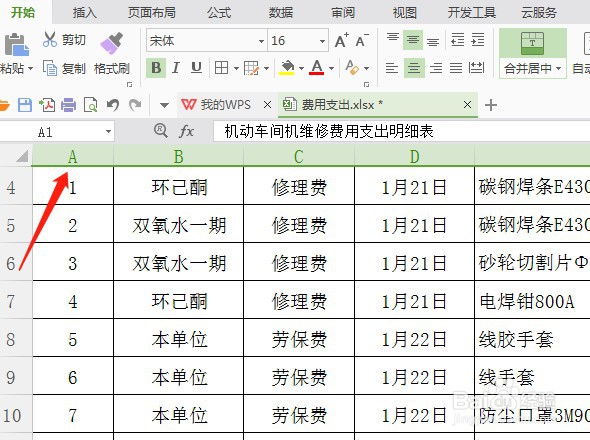Open the Name Box dropdown arrow
Viewport: 590px width, 440px height.
(108, 132)
